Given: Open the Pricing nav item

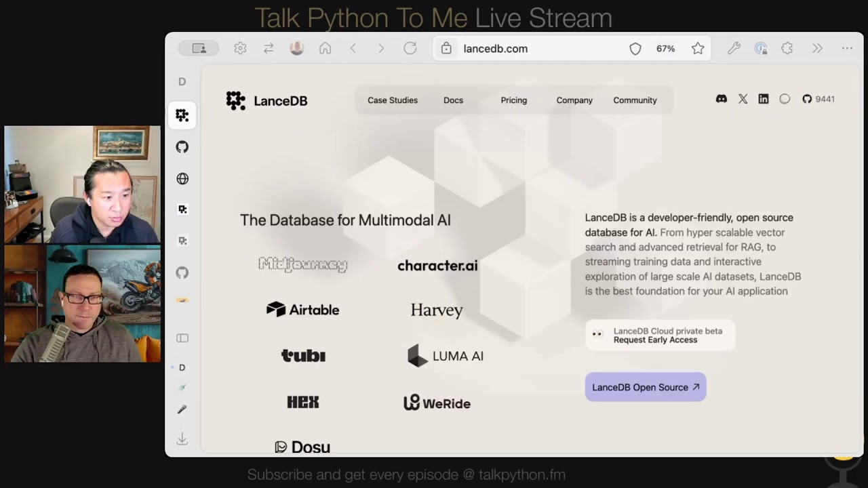Looking at the screenshot, I should (513, 100).
